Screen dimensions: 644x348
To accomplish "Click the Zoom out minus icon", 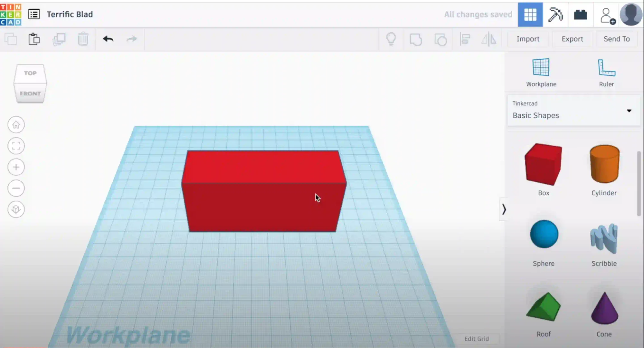I will pos(16,188).
